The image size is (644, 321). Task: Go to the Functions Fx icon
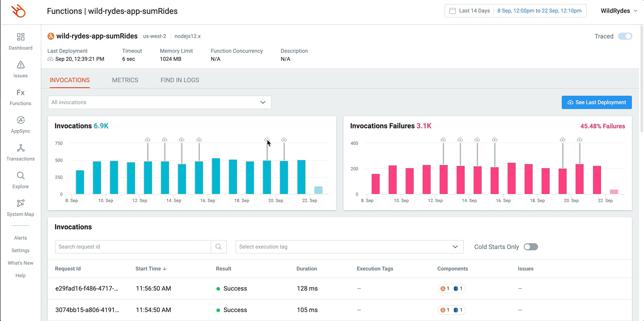21,93
